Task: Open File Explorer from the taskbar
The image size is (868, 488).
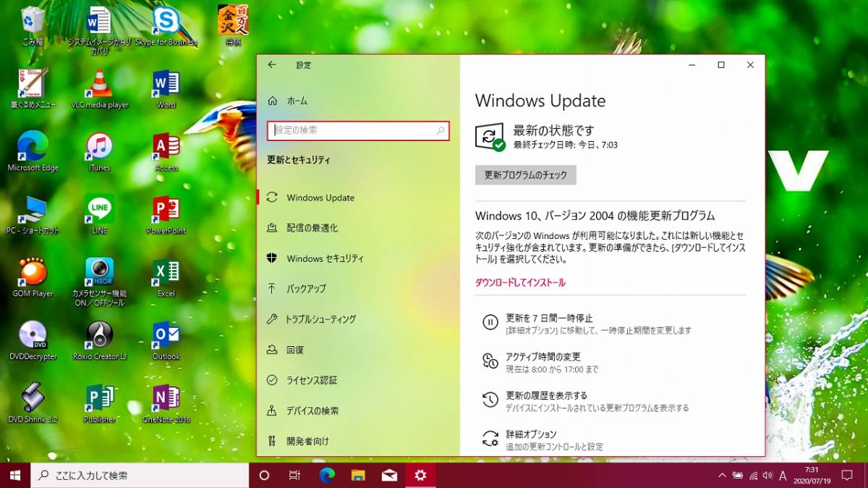Action: [358, 476]
